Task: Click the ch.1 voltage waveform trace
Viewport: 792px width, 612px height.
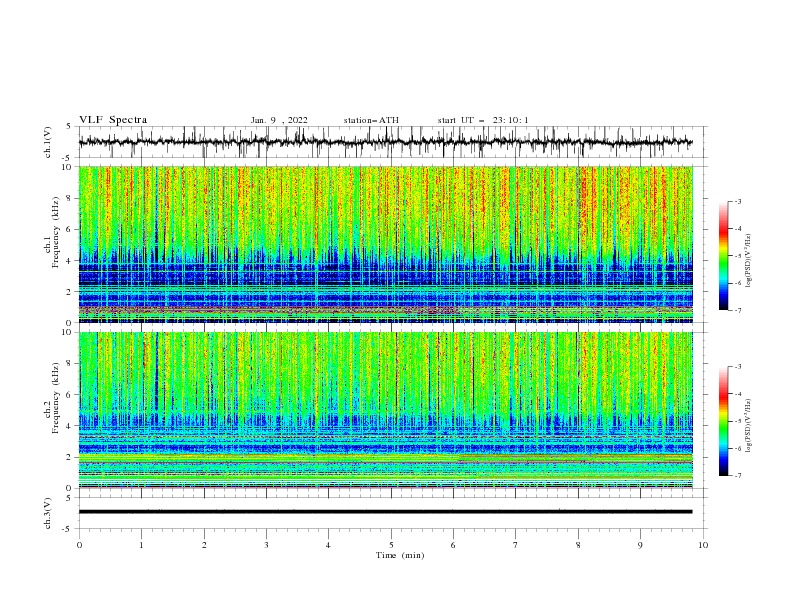Action: pos(385,142)
